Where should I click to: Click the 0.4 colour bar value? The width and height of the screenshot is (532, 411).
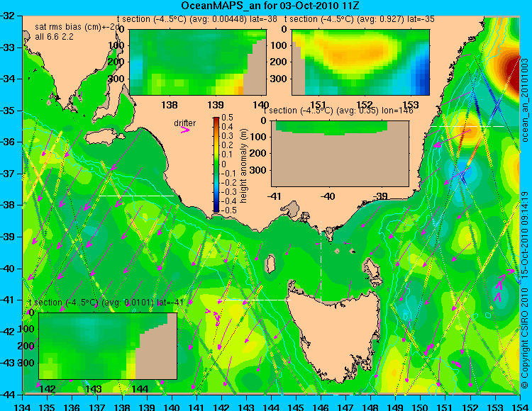[x=227, y=127]
